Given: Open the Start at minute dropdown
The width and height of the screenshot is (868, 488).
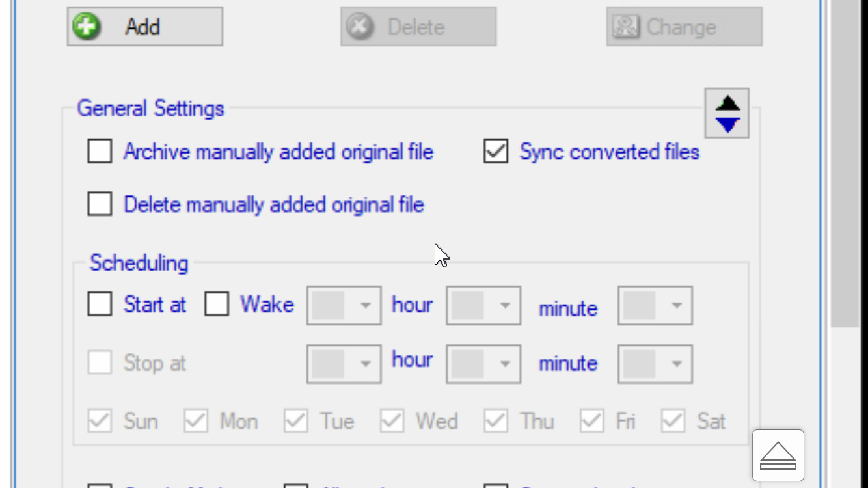Looking at the screenshot, I should coord(483,305).
